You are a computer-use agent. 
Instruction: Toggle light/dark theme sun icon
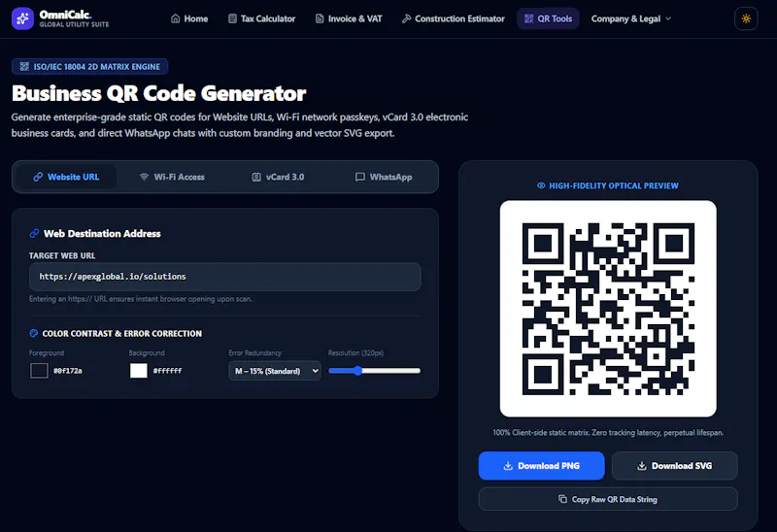pyautogui.click(x=746, y=18)
